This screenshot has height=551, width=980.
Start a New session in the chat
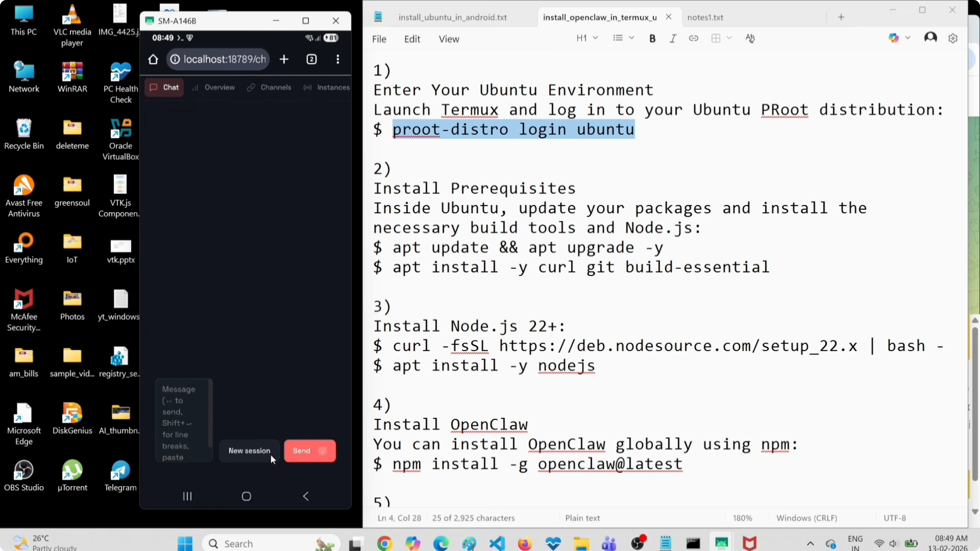tap(249, 451)
